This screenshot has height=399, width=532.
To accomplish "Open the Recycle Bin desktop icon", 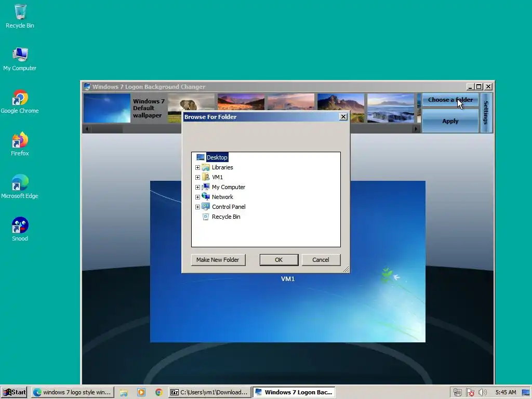I will pyautogui.click(x=20, y=16).
